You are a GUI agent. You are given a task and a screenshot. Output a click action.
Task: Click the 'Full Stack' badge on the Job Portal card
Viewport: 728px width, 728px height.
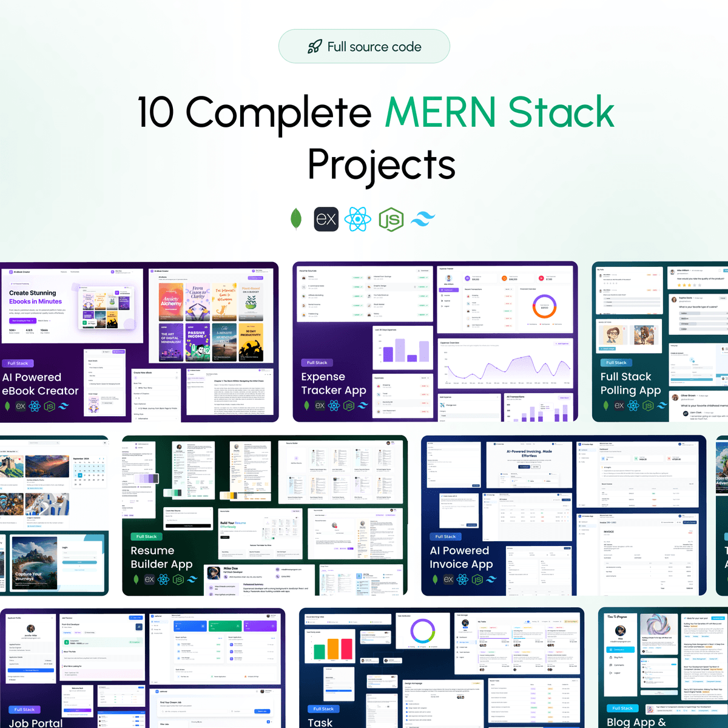click(x=24, y=709)
